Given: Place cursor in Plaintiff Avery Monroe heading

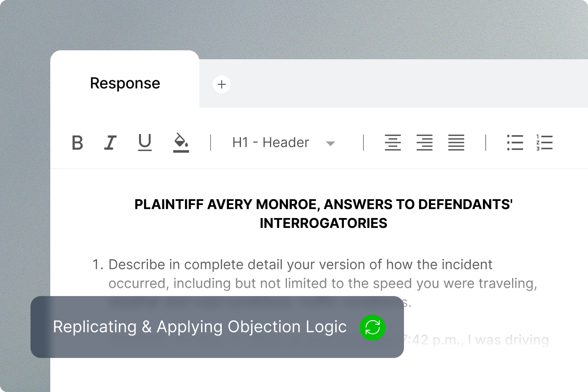Looking at the screenshot, I should (x=323, y=205).
